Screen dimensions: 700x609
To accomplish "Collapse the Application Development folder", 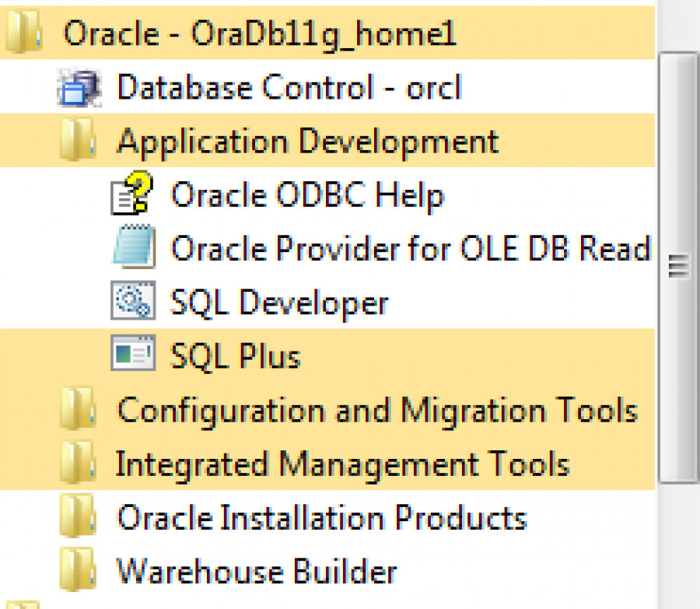I will (x=307, y=142).
